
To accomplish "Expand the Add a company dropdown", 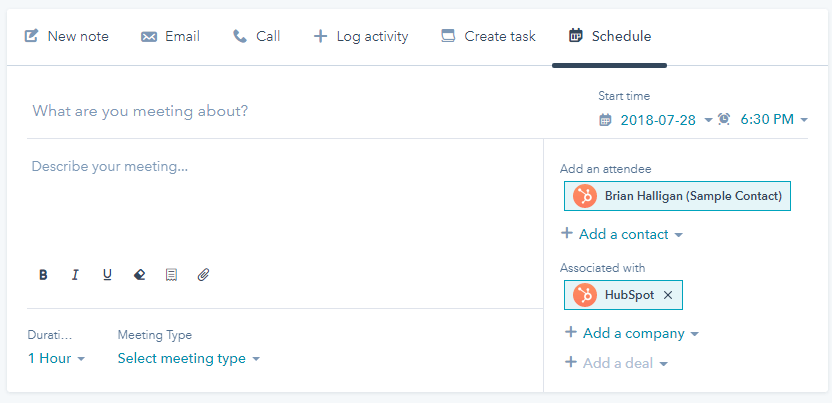I will [632, 333].
